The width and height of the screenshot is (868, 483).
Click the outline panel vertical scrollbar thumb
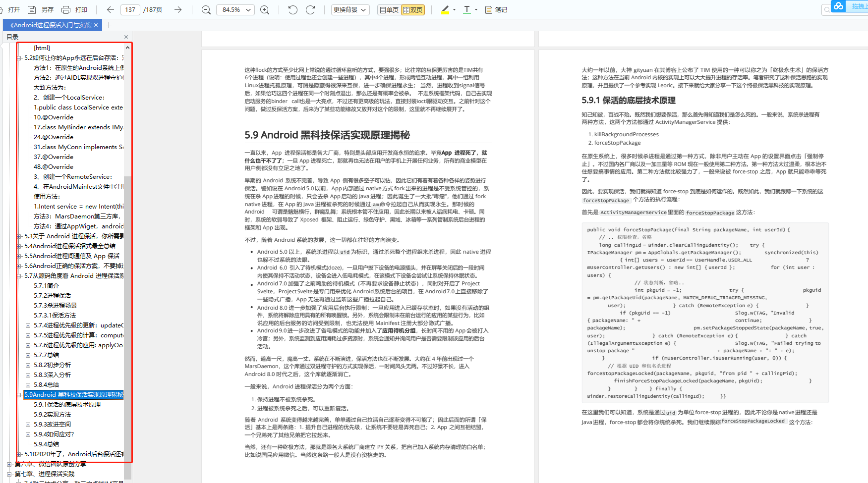click(x=127, y=327)
